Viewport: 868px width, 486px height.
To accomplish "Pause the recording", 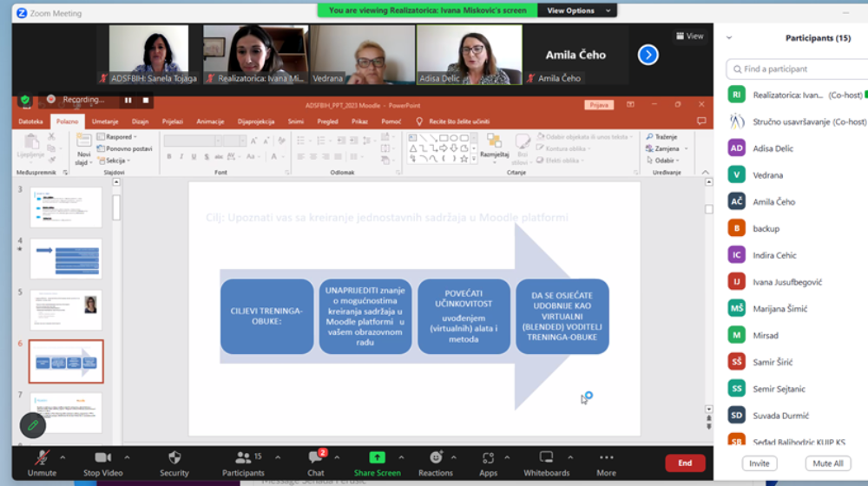I will point(128,100).
